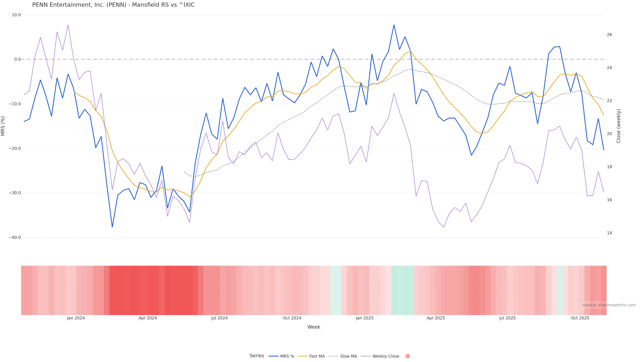Screen dimensions: 644x362
Task: Click the Close (weekly) right axis title
Action: [619, 126]
